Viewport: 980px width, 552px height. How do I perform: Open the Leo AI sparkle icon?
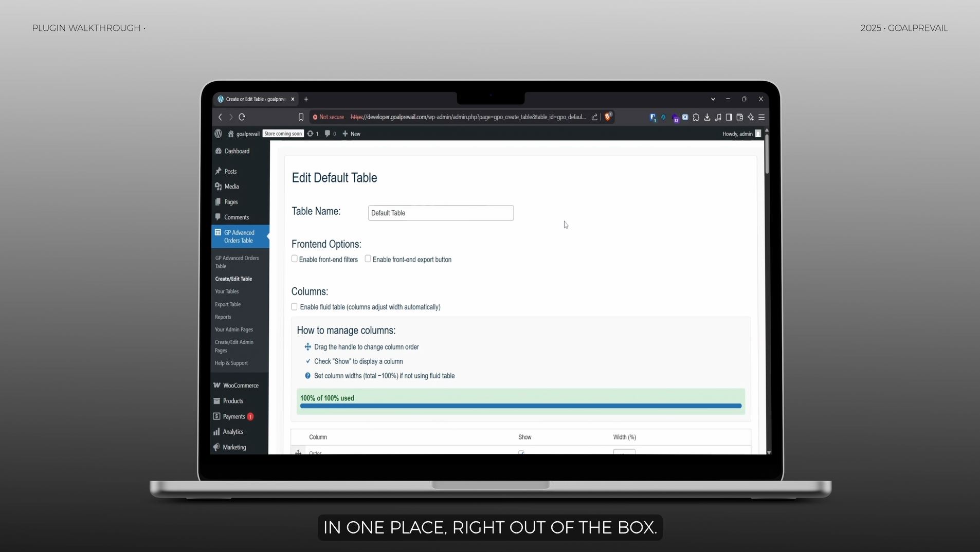click(751, 117)
